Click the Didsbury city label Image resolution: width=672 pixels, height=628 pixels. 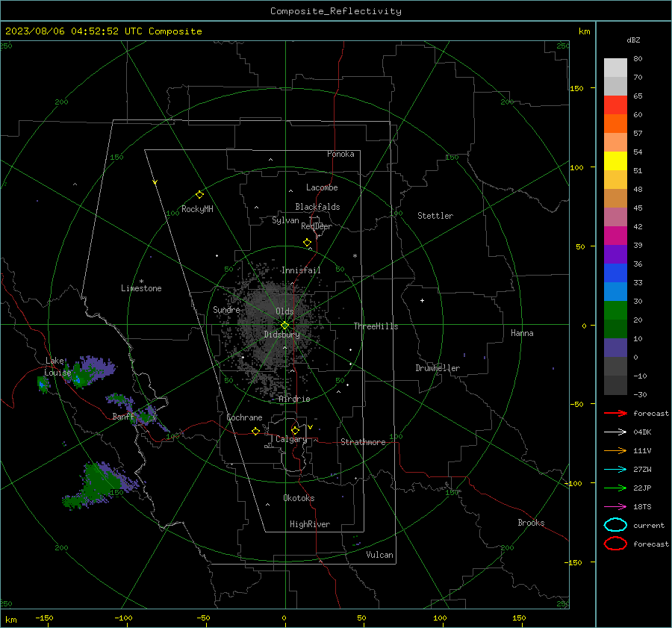(x=281, y=335)
